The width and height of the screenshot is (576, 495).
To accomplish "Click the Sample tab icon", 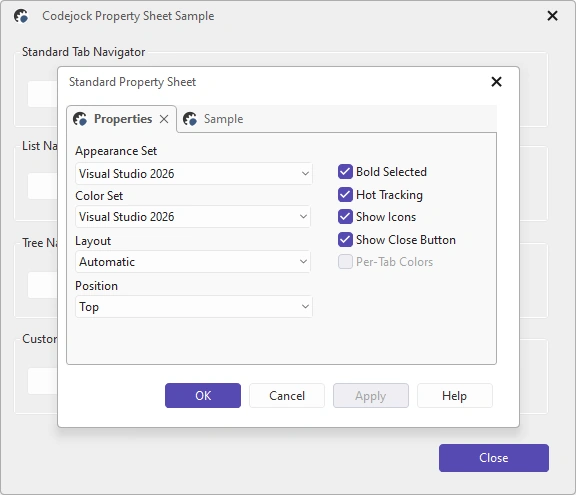I will (190, 119).
